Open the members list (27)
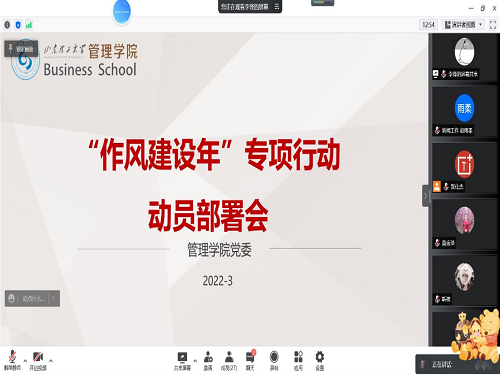This screenshot has width=500, height=375. tap(229, 360)
